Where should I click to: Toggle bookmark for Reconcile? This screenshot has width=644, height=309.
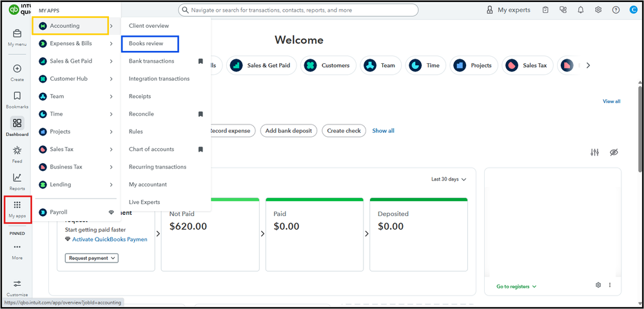coord(200,114)
